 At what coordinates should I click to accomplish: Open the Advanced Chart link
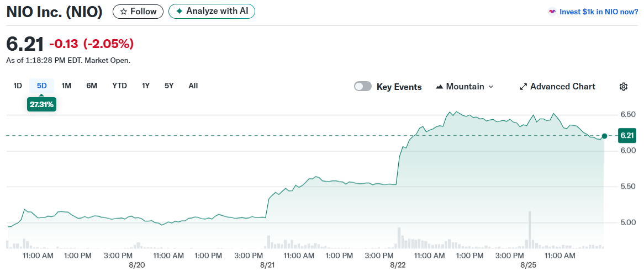click(x=557, y=87)
